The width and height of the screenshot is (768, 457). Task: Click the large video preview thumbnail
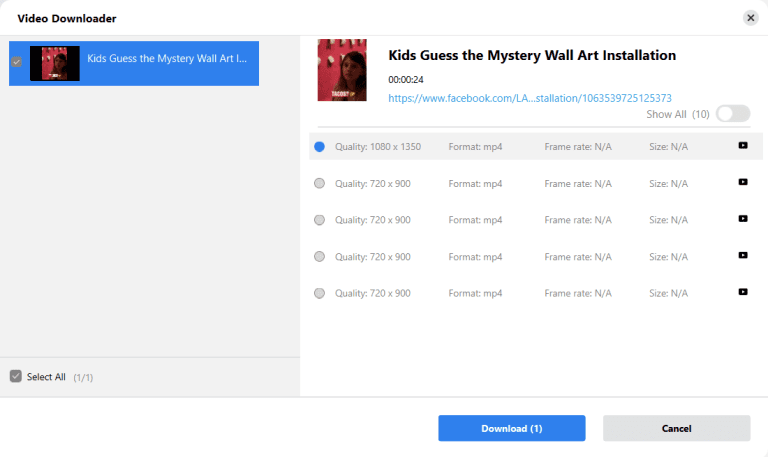[342, 70]
